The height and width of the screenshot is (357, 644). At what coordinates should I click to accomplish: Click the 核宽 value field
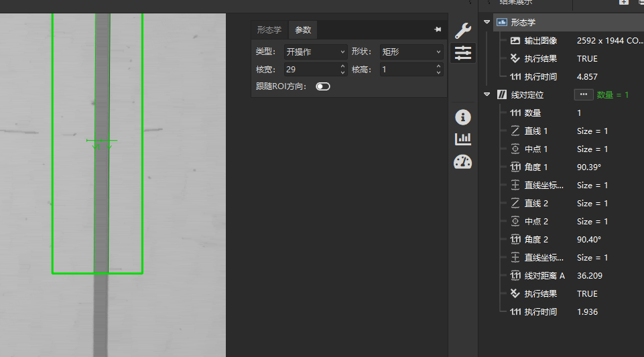pyautogui.click(x=310, y=70)
